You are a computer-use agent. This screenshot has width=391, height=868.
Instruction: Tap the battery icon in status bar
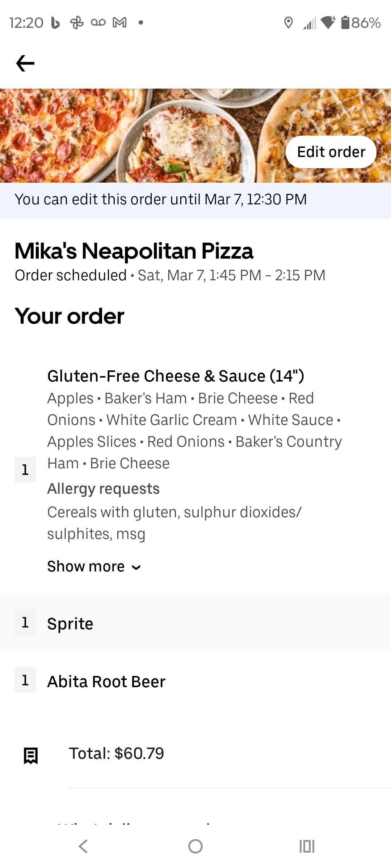345,23
